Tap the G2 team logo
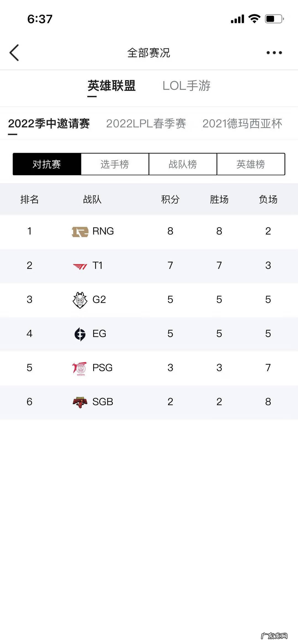 coord(80,300)
